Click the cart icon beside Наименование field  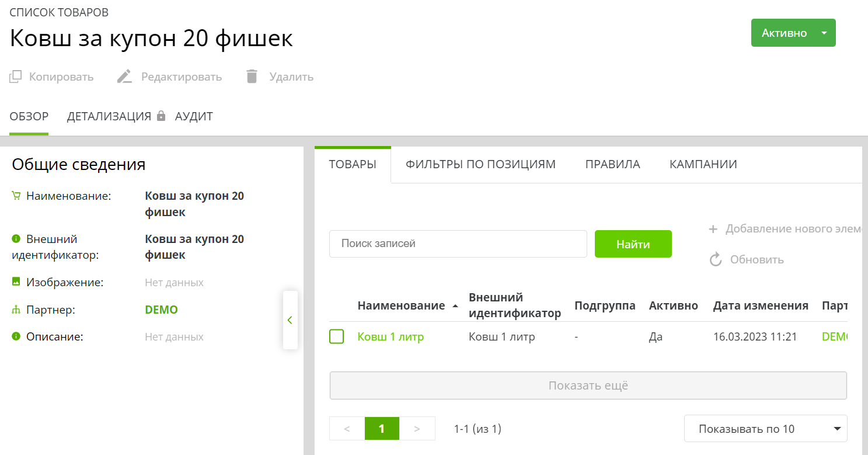(x=16, y=196)
